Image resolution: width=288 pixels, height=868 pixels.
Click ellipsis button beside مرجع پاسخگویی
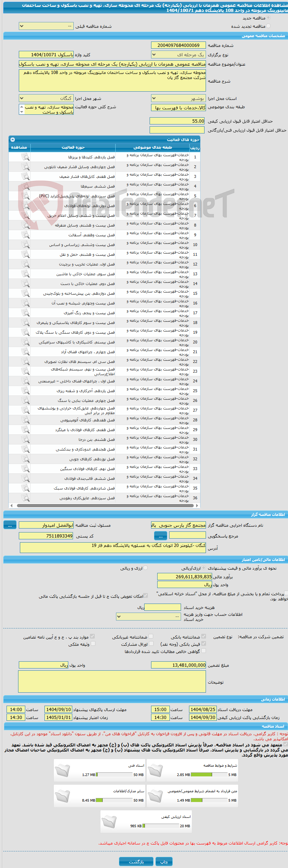click(x=160, y=536)
